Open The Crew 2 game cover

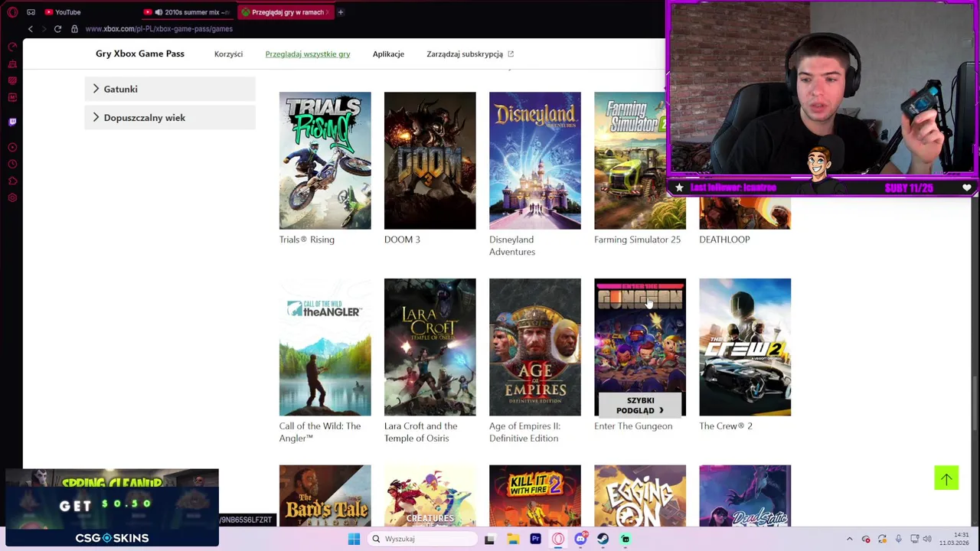745,347
